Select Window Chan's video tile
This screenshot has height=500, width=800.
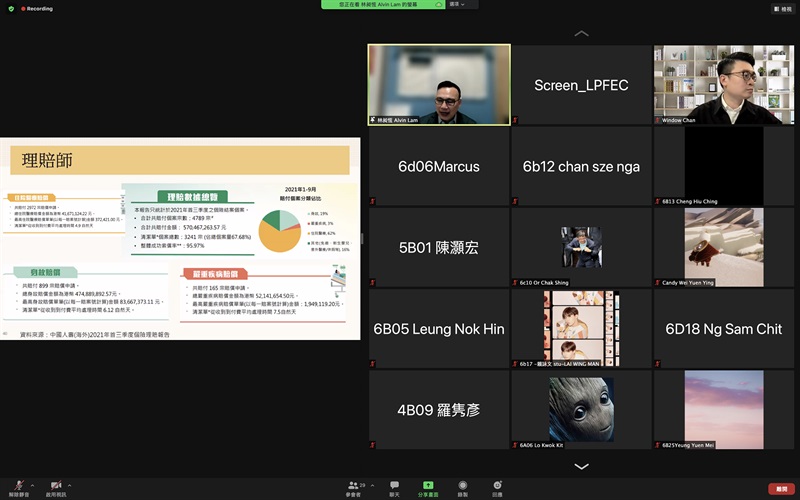(x=723, y=84)
